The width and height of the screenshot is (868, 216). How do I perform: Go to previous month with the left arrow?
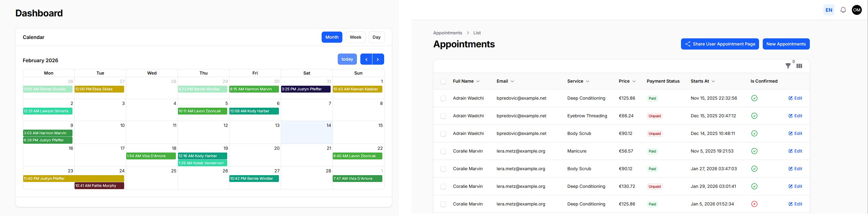point(366,59)
